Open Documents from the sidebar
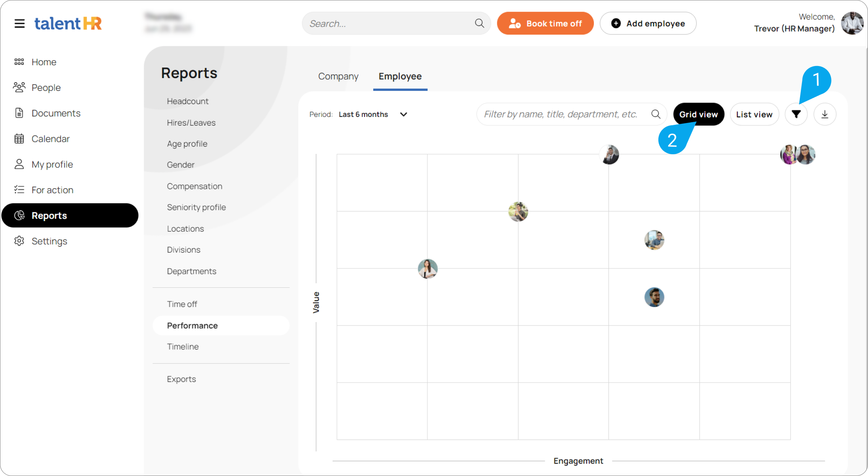This screenshot has width=868, height=476. click(56, 113)
